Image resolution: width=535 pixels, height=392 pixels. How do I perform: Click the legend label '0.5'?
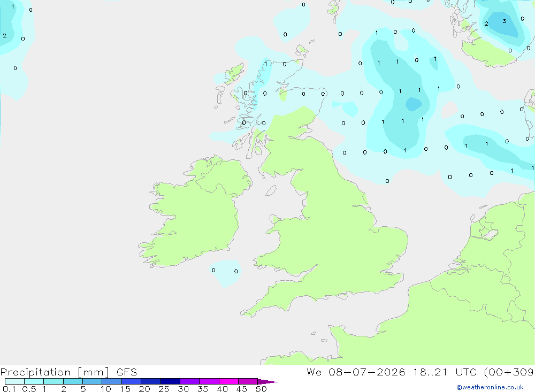pyautogui.click(x=29, y=389)
